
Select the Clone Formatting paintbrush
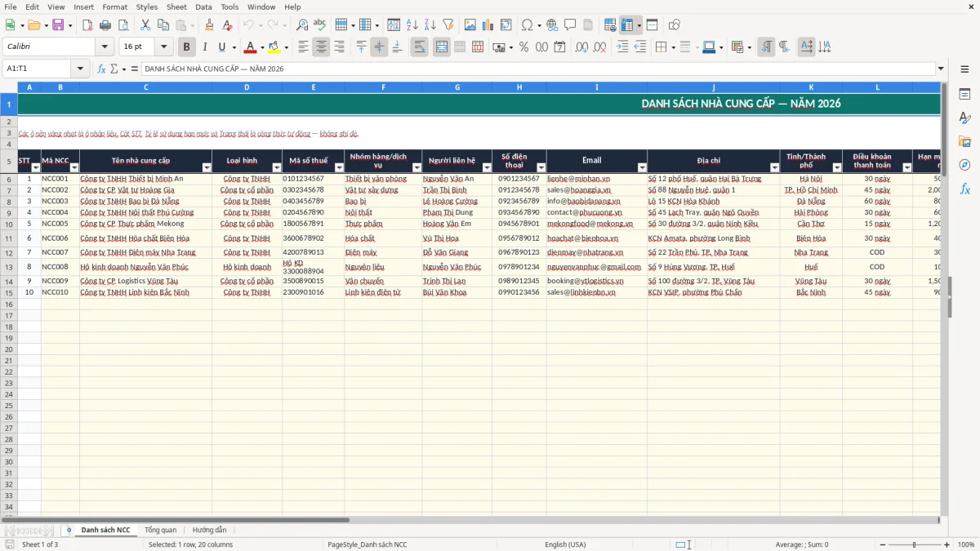[x=209, y=25]
